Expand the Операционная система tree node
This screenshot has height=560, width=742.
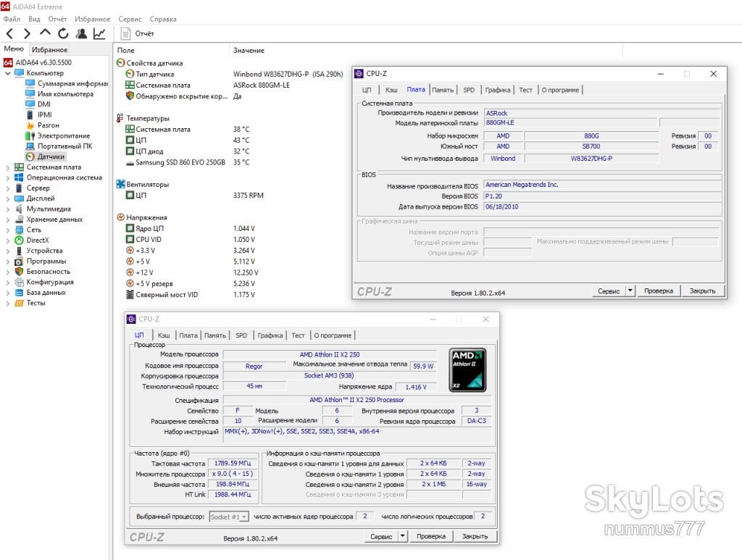pyautogui.click(x=7, y=177)
